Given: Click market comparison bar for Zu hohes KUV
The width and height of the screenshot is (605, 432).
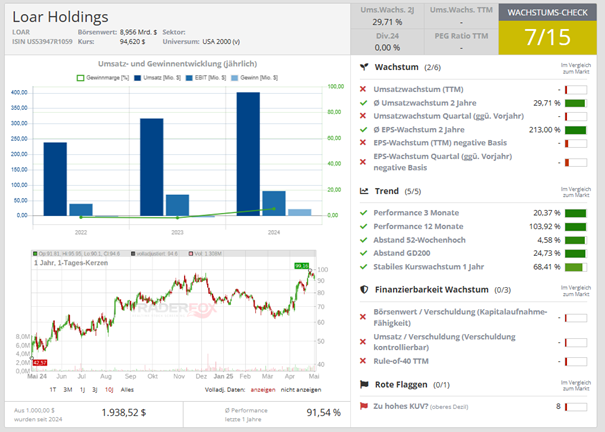Looking at the screenshot, I should coord(576,407).
